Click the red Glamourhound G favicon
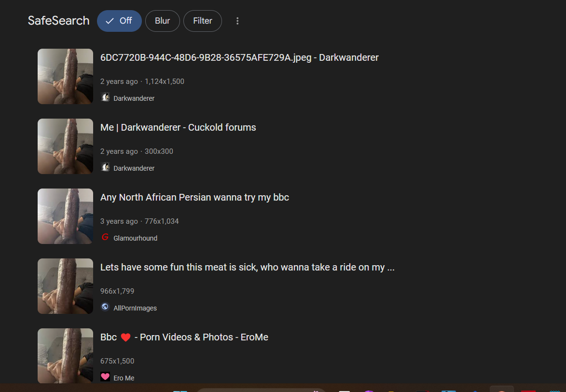The image size is (566, 392). 105,237
